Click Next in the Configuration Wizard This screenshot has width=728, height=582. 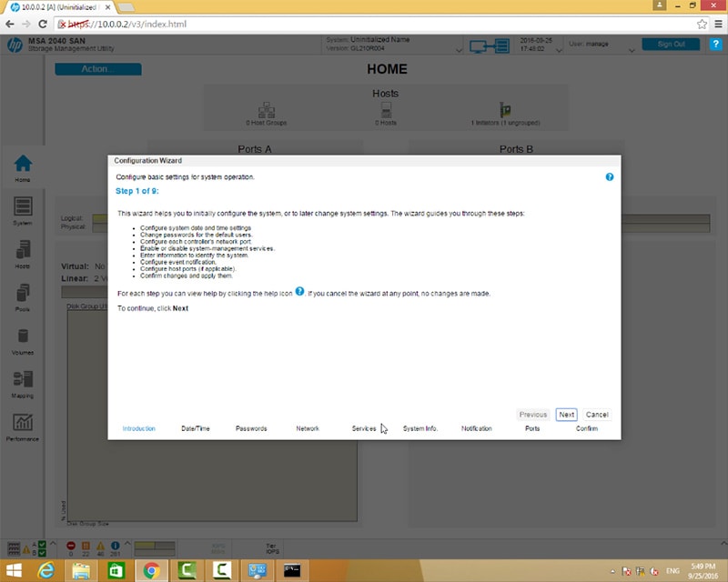566,415
